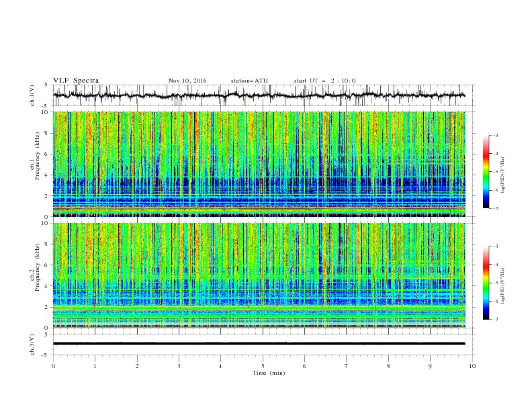Click the "-3" tick of lower color bar
Screen dimensions: 532x411
click(x=495, y=246)
